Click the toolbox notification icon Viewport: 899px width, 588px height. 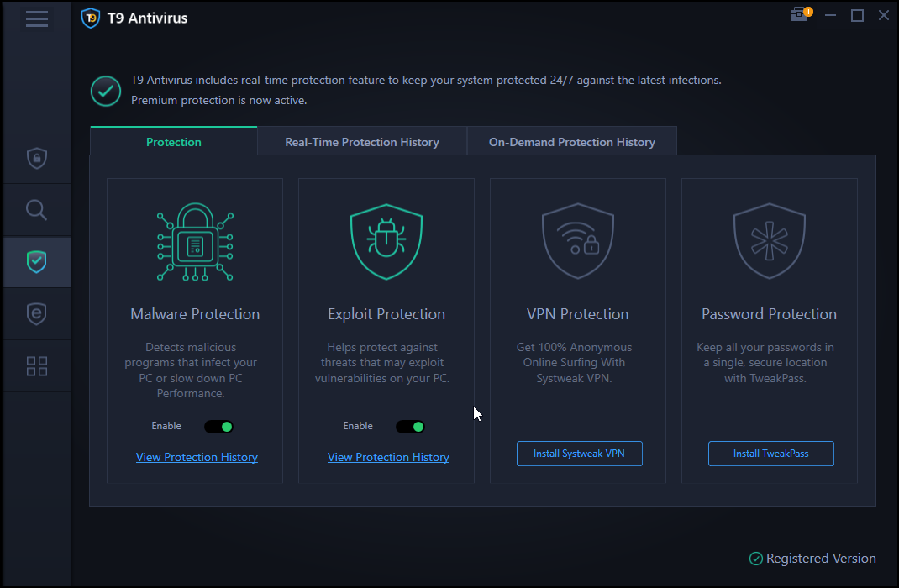(801, 15)
